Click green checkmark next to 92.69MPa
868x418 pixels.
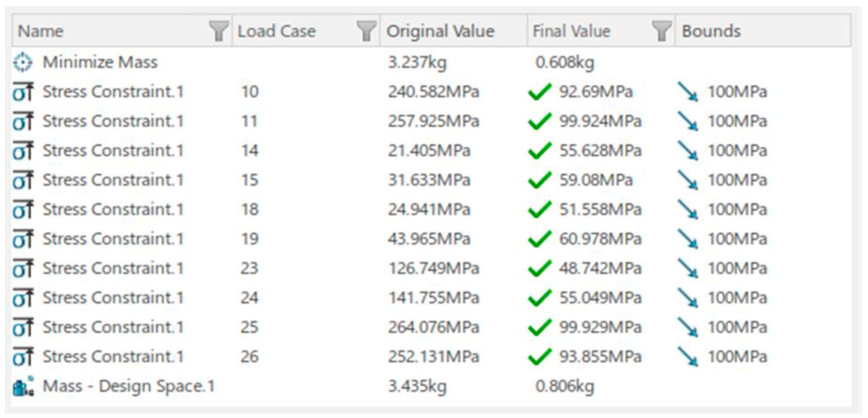click(x=540, y=92)
